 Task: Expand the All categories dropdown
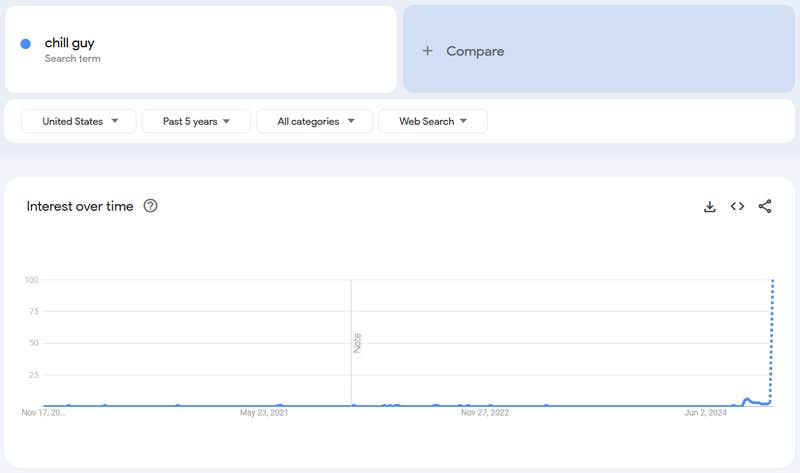[x=314, y=121]
